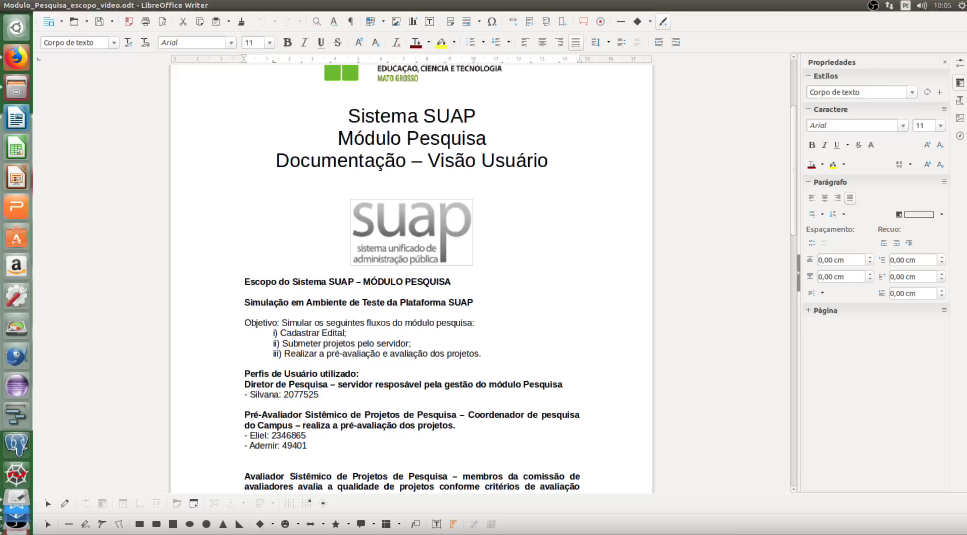
Task: Toggle Strikethrough in the formatting toolbar
Action: [x=337, y=43]
